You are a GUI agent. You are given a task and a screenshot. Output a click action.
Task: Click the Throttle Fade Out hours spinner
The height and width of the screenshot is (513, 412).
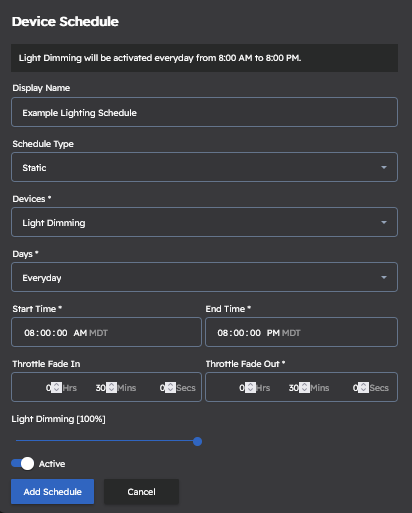click(x=250, y=387)
